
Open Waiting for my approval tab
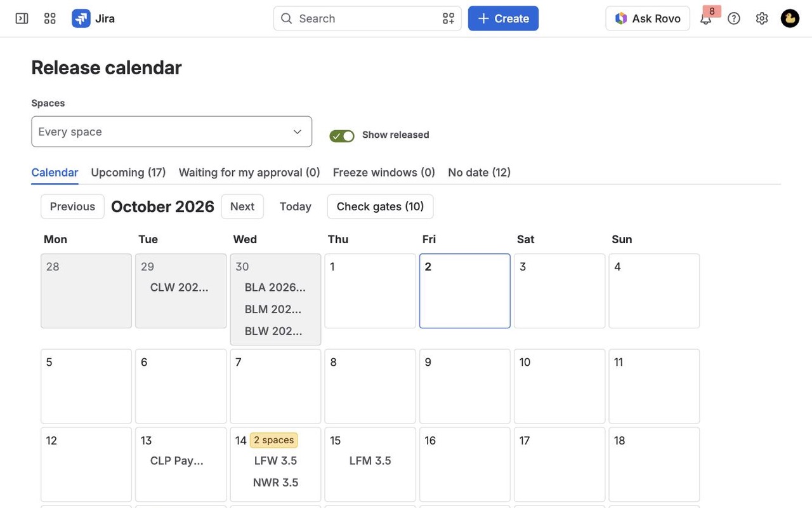(249, 172)
